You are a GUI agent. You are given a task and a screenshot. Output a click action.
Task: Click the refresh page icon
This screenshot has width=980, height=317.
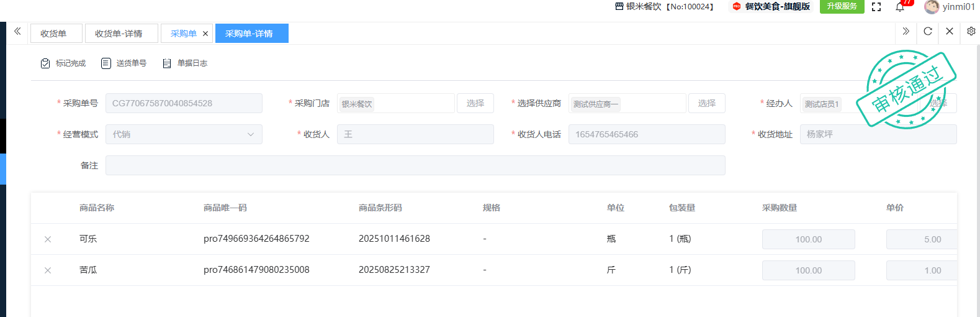[x=928, y=31]
